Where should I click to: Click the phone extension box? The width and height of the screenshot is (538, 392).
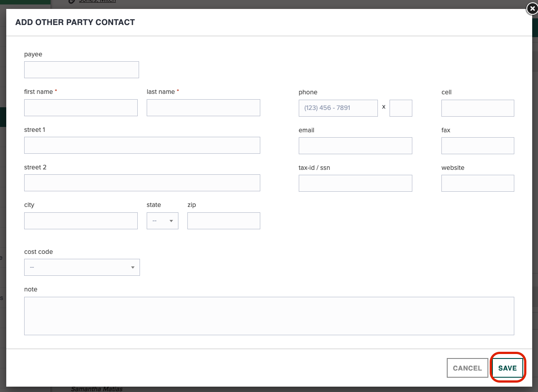(401, 108)
